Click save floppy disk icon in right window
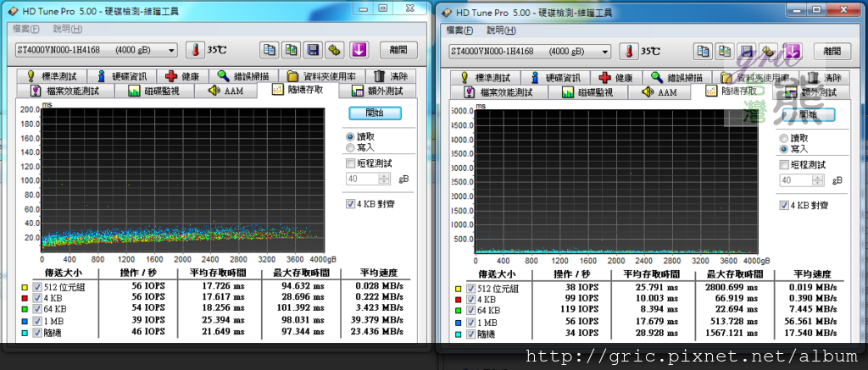 [x=746, y=52]
